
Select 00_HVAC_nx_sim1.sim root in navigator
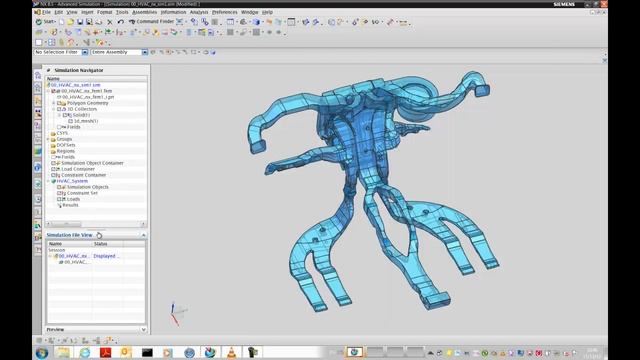coord(76,85)
